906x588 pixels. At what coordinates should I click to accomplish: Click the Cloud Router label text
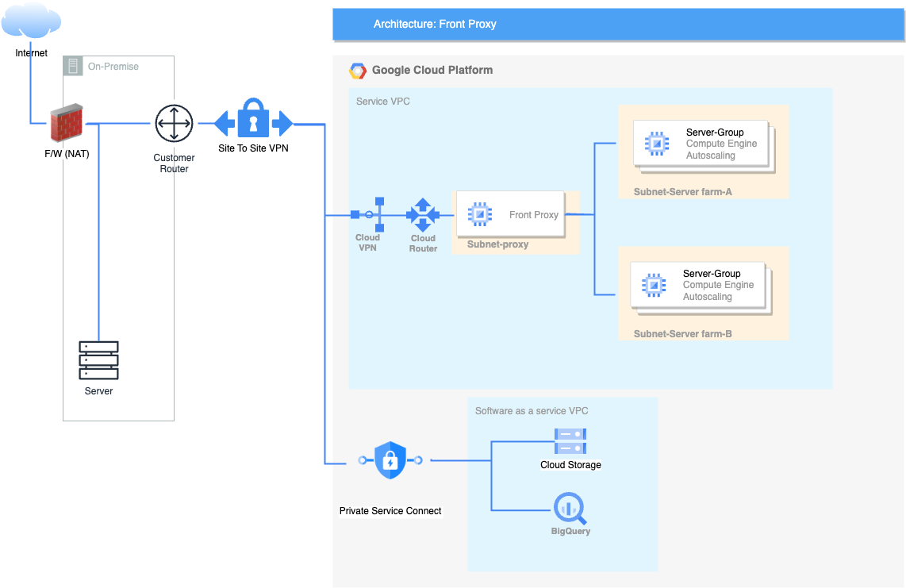coord(423,244)
